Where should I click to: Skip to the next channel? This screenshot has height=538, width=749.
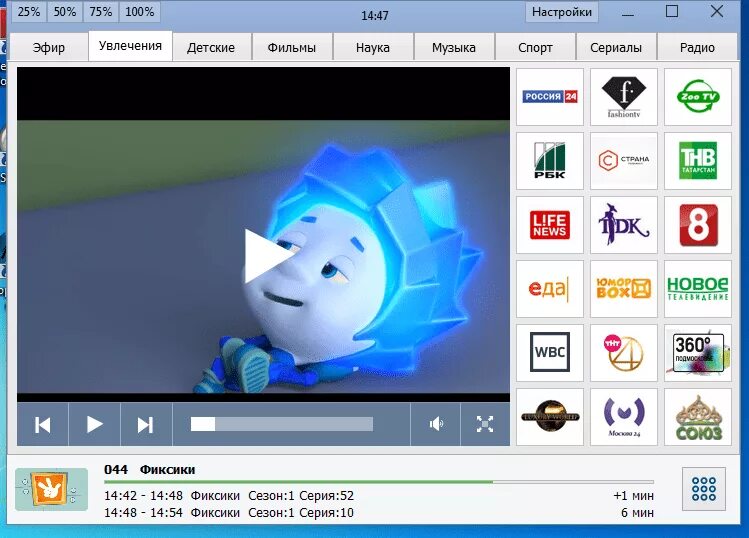pyautogui.click(x=146, y=424)
